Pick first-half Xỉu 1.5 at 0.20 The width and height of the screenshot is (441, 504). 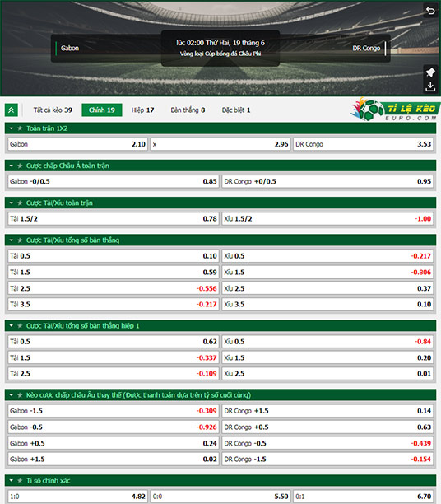pos(327,357)
